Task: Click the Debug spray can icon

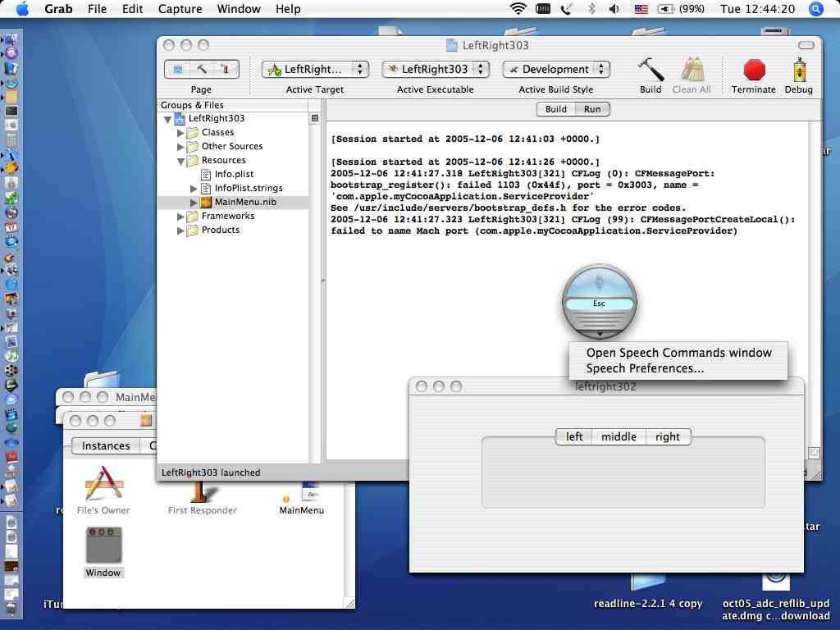Action: (799, 71)
